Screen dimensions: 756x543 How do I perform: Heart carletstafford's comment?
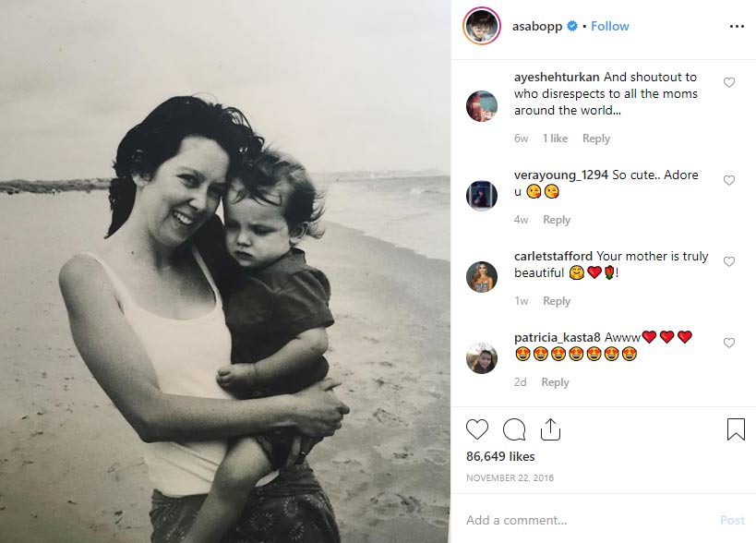coord(729,262)
